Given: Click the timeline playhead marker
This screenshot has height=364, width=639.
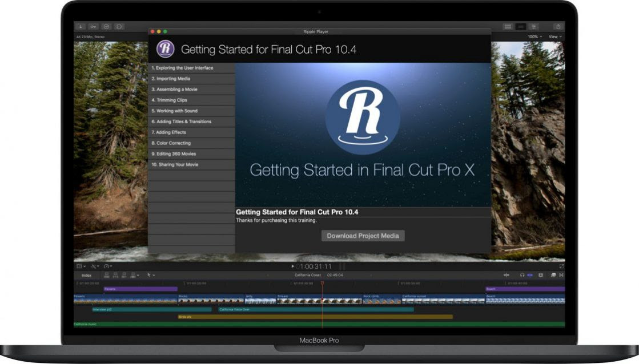Looking at the screenshot, I should 322,283.
